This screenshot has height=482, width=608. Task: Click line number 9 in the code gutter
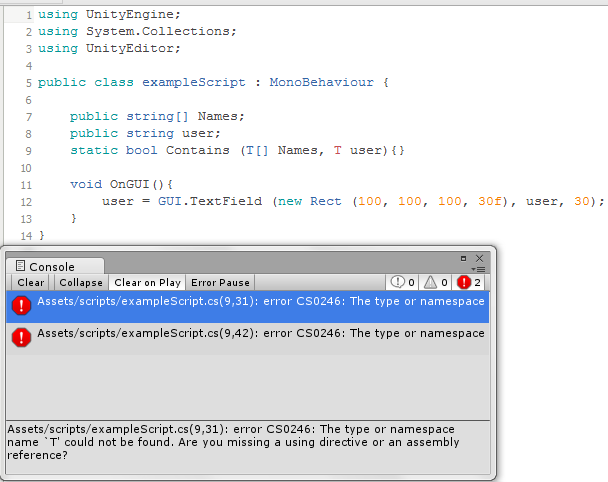click(29, 150)
